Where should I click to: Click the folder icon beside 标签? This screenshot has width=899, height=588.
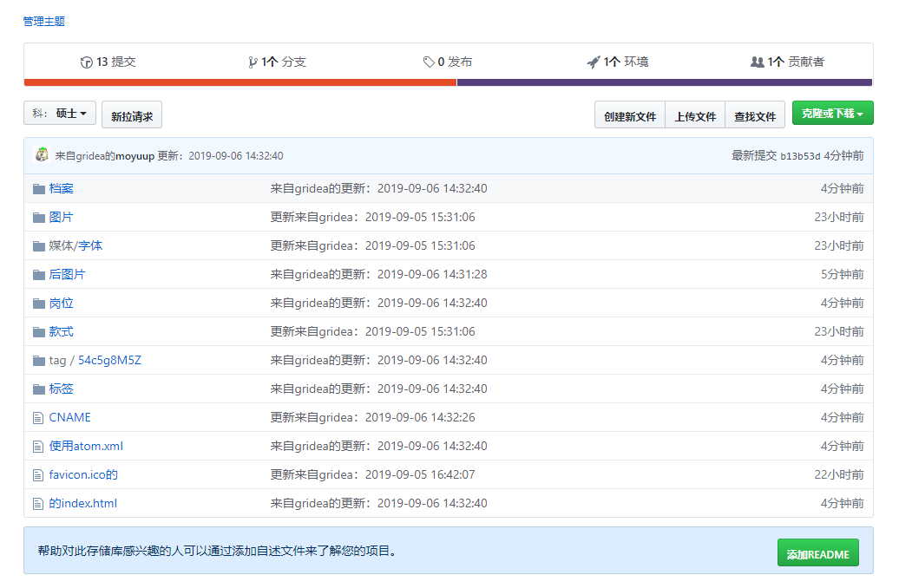coord(38,389)
